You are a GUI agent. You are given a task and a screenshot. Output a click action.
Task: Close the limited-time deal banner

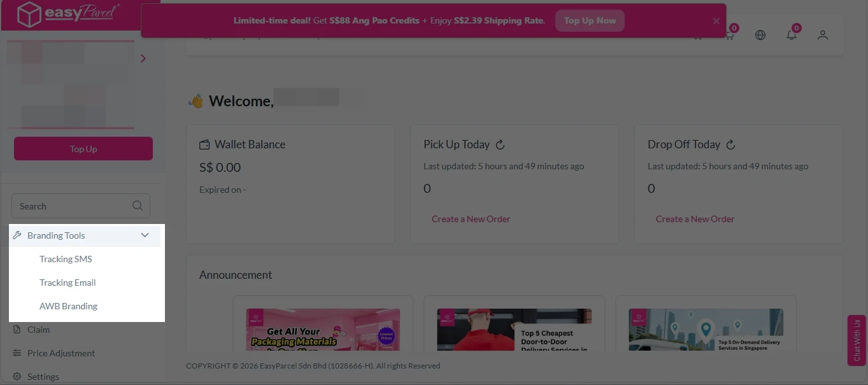(716, 21)
